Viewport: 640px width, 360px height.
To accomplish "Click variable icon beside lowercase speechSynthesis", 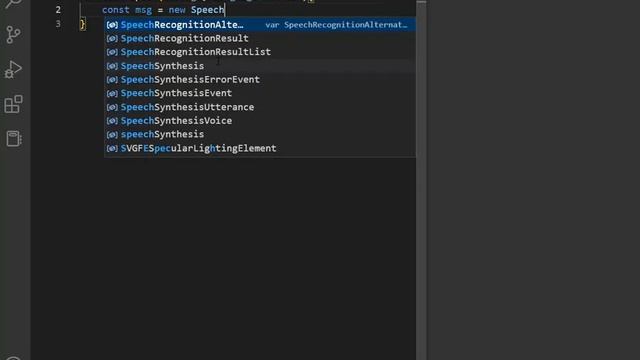I will click(112, 134).
